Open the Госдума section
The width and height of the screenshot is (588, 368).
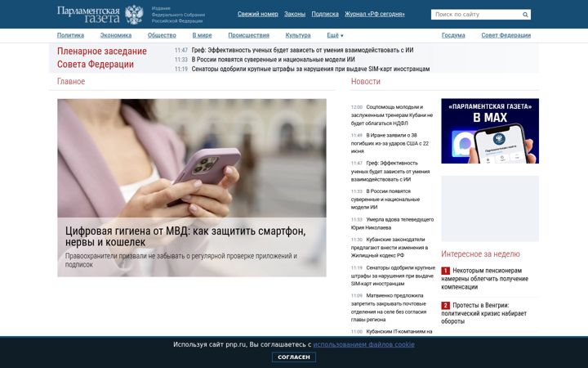pos(453,35)
